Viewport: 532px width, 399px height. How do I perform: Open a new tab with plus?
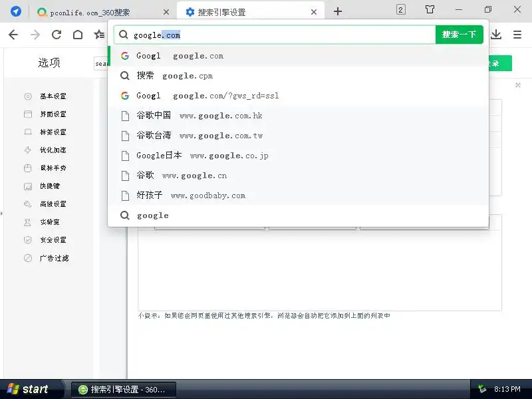pyautogui.click(x=338, y=11)
